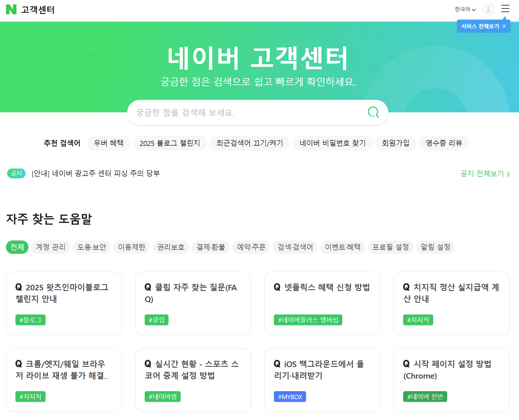Click the 고객센터 header title

[x=38, y=10]
